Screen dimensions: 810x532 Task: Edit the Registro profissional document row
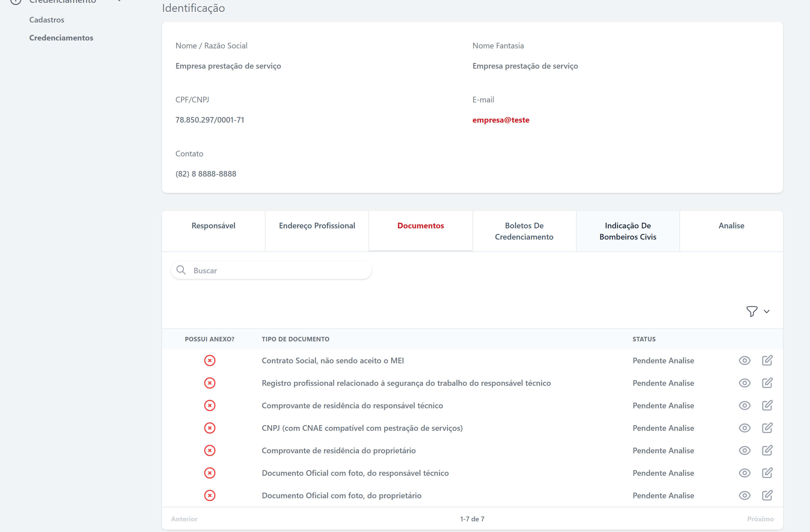click(x=767, y=383)
